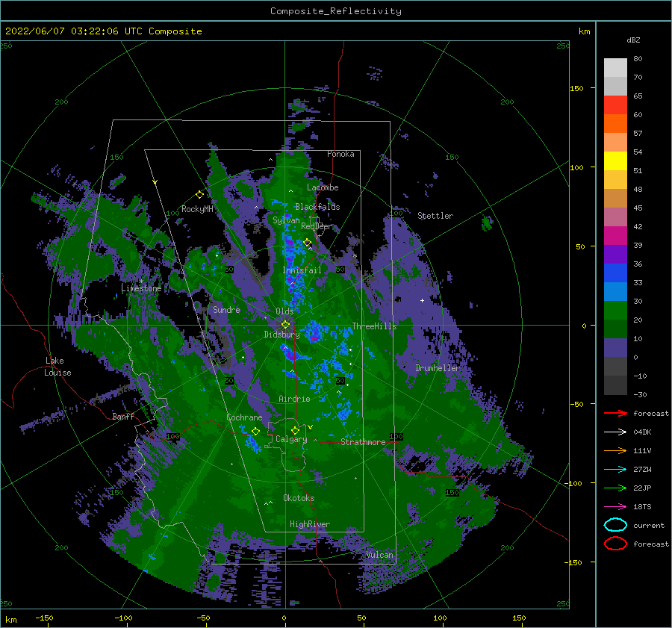Click the red forecast arrow in the legend
The image size is (672, 628).
point(615,413)
